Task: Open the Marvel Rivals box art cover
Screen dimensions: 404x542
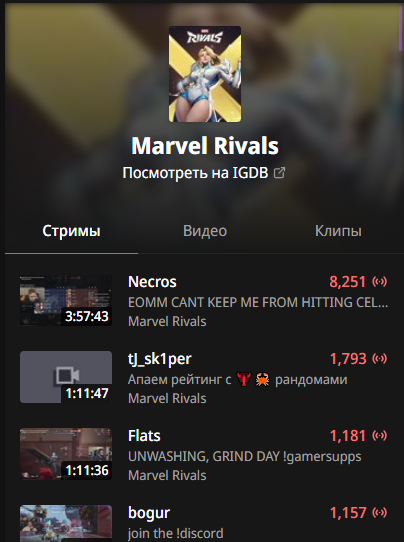Action: point(205,74)
